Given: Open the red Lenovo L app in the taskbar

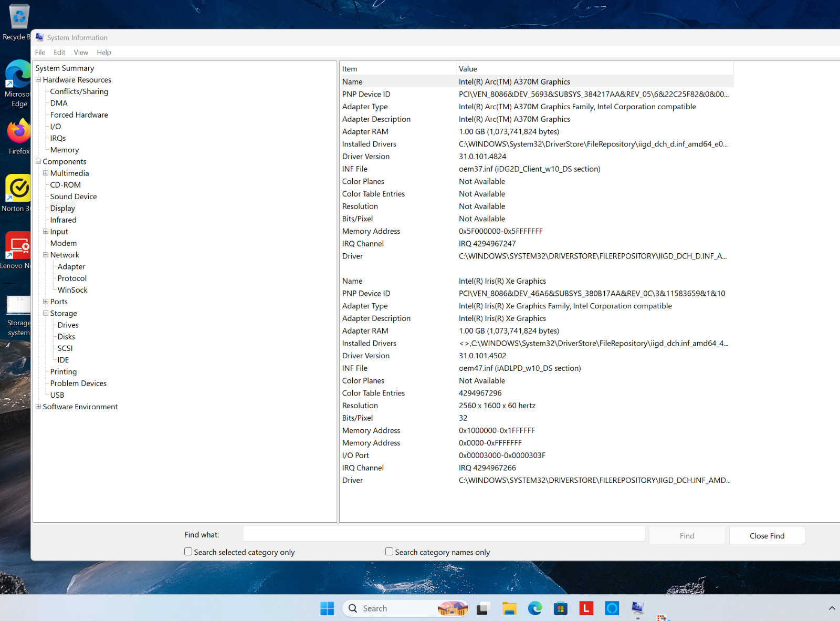Looking at the screenshot, I should (x=586, y=608).
